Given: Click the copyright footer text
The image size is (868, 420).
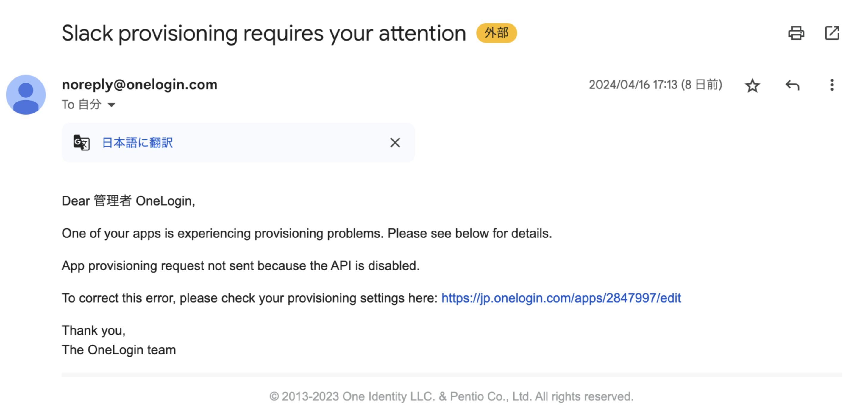Looking at the screenshot, I should [x=451, y=396].
